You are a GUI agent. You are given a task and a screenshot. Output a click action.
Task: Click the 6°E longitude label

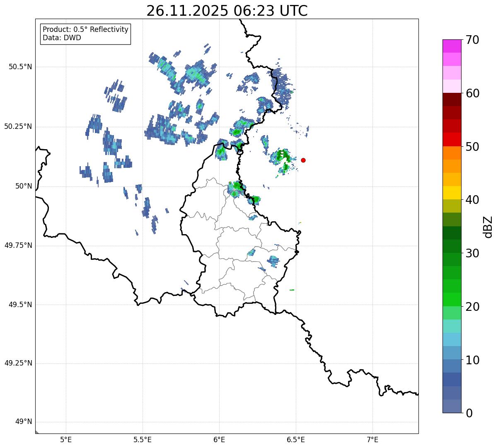(x=219, y=440)
